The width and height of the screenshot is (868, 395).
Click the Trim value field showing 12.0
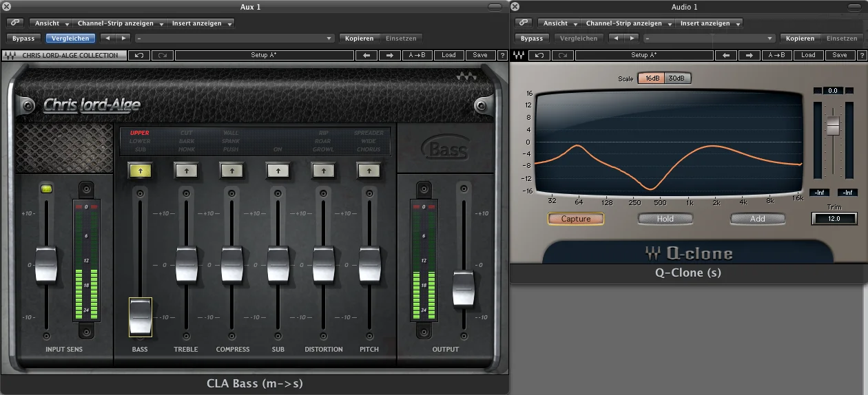[834, 219]
